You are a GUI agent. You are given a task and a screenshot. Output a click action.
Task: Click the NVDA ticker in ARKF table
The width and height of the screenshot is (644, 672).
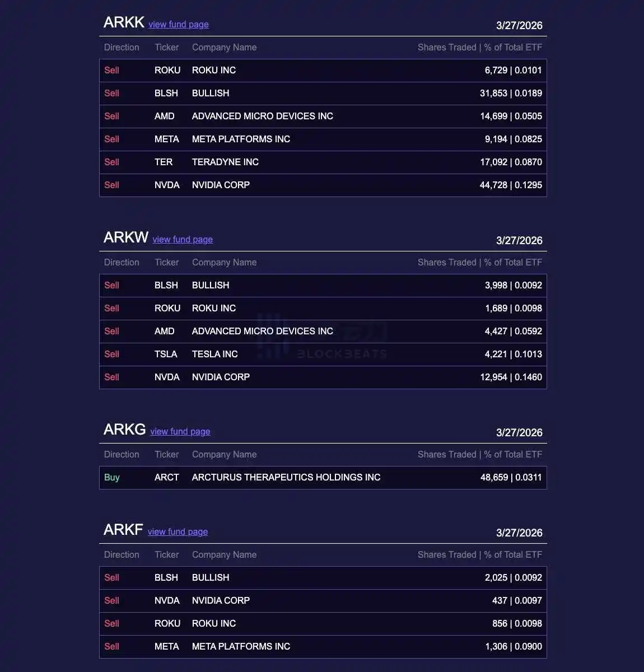click(x=167, y=600)
